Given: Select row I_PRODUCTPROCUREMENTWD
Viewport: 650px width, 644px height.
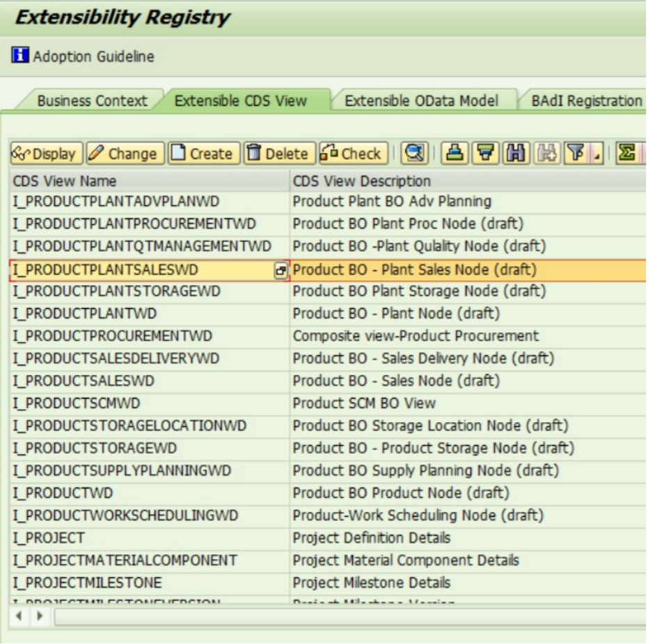Looking at the screenshot, I should [x=149, y=337].
